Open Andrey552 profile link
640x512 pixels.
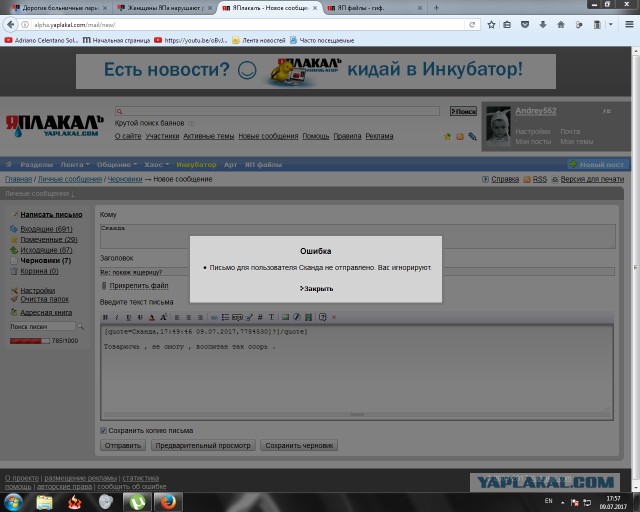536,111
